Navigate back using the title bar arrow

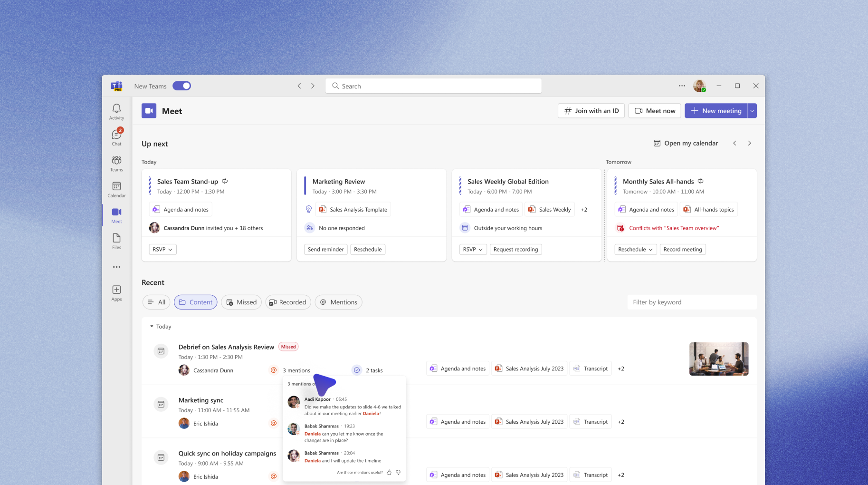[x=299, y=86]
